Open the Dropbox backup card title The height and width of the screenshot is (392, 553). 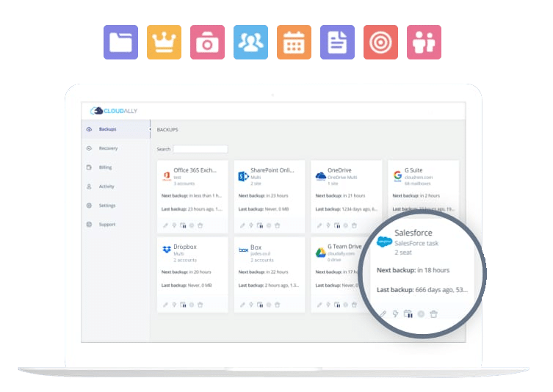point(185,247)
